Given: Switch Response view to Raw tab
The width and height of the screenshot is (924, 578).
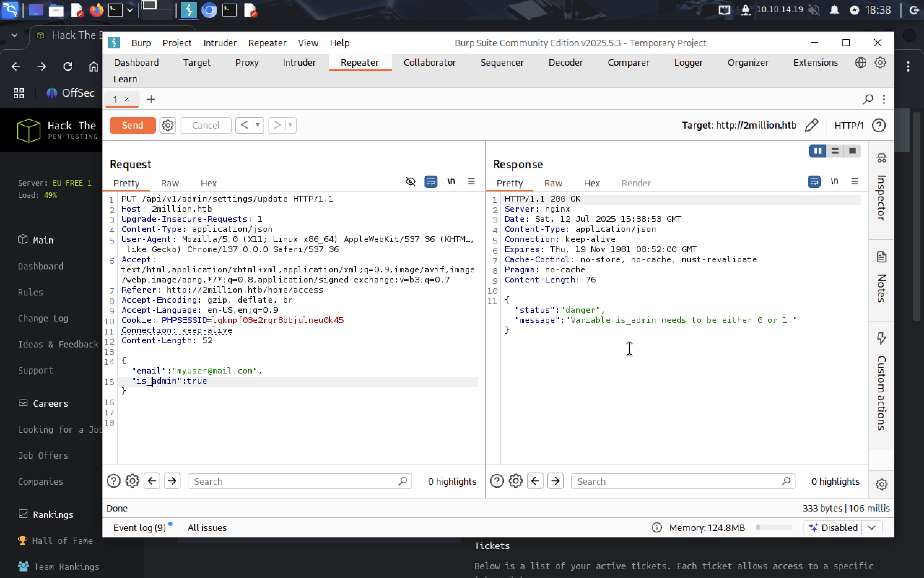Looking at the screenshot, I should [x=553, y=183].
